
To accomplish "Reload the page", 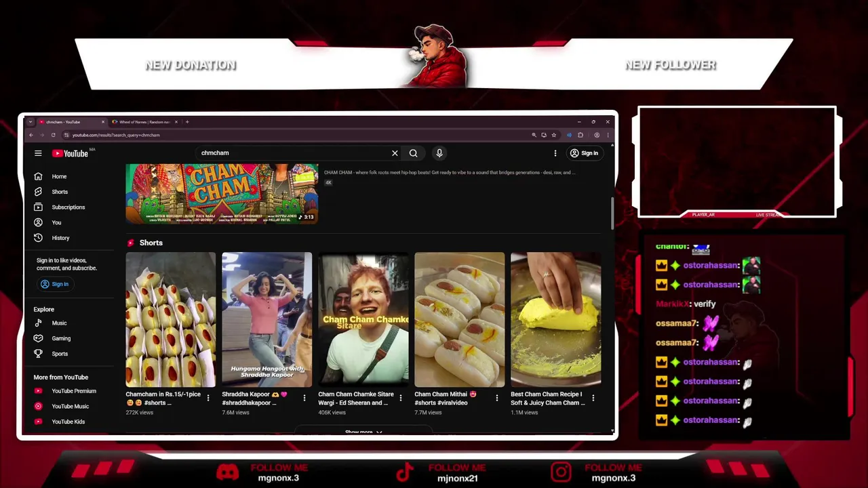I will [53, 135].
